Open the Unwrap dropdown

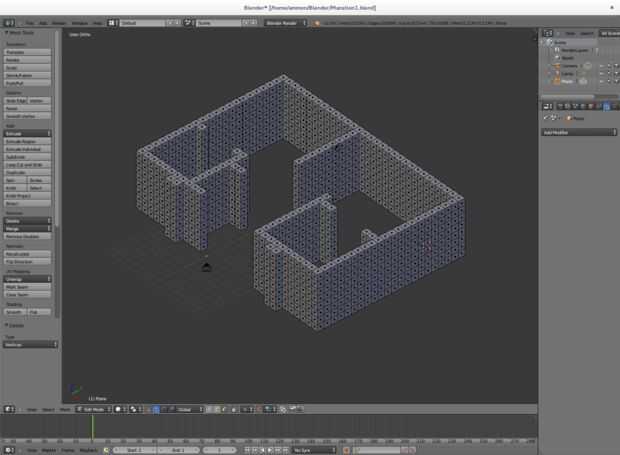27,279
